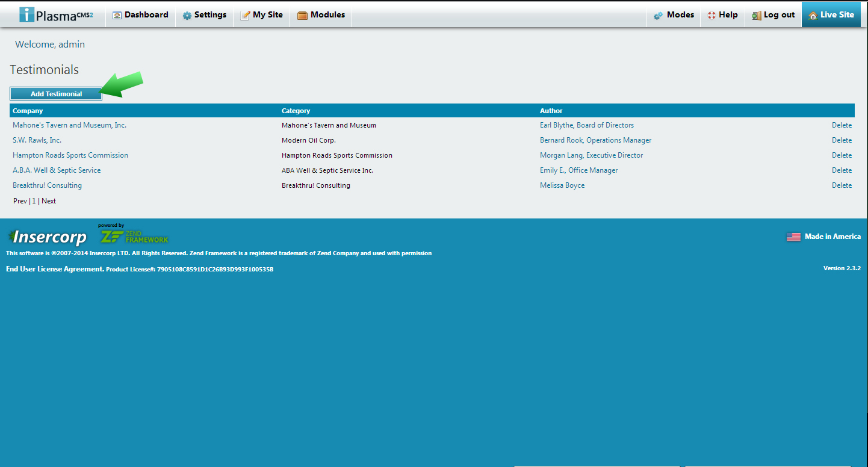Click the Modules box icon
868x467 pixels.
click(x=302, y=16)
